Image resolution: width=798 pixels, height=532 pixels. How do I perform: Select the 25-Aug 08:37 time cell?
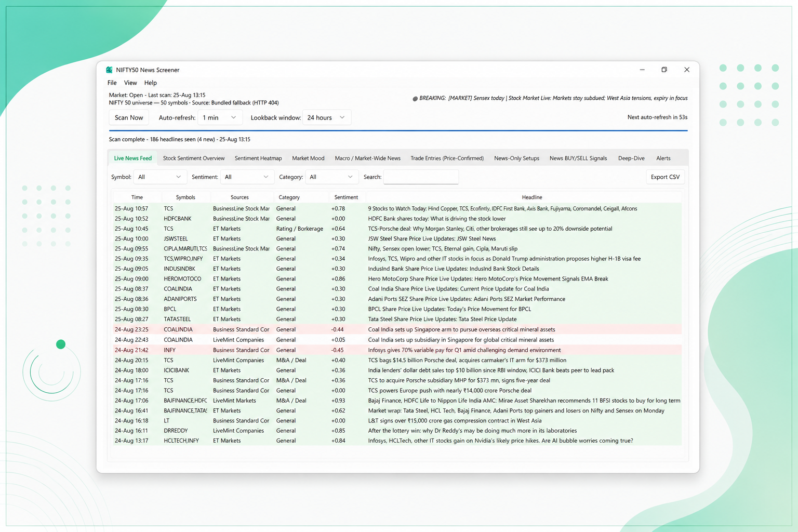click(x=131, y=289)
